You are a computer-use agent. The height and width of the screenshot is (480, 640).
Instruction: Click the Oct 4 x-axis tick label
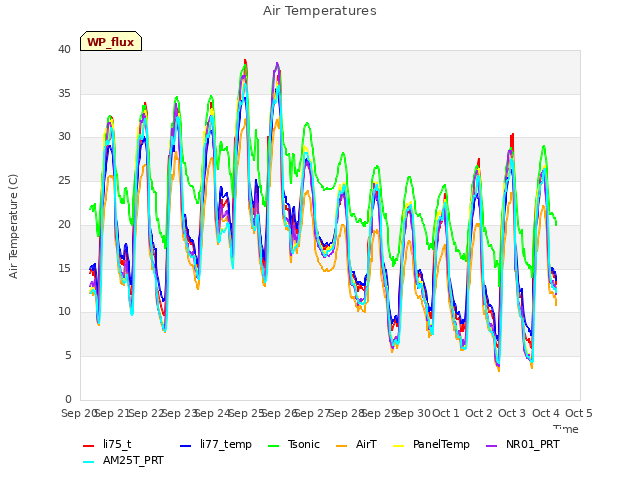[x=546, y=413]
